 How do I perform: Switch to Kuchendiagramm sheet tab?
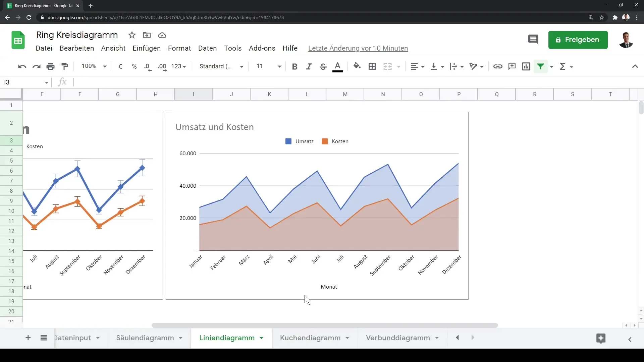[310, 338]
